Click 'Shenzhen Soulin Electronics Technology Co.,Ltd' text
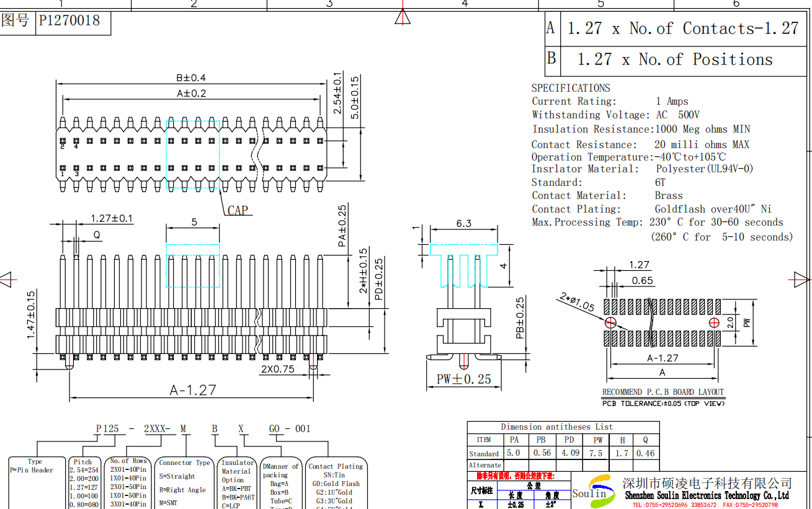 pyautogui.click(x=707, y=496)
